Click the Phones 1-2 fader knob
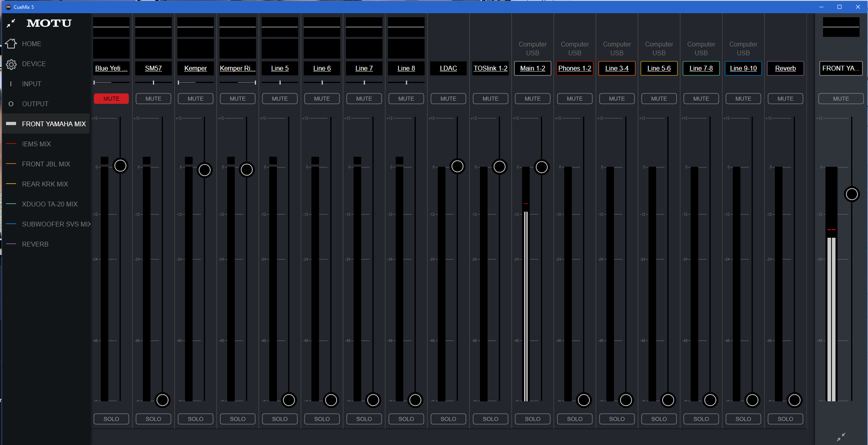The width and height of the screenshot is (868, 445). click(x=584, y=400)
